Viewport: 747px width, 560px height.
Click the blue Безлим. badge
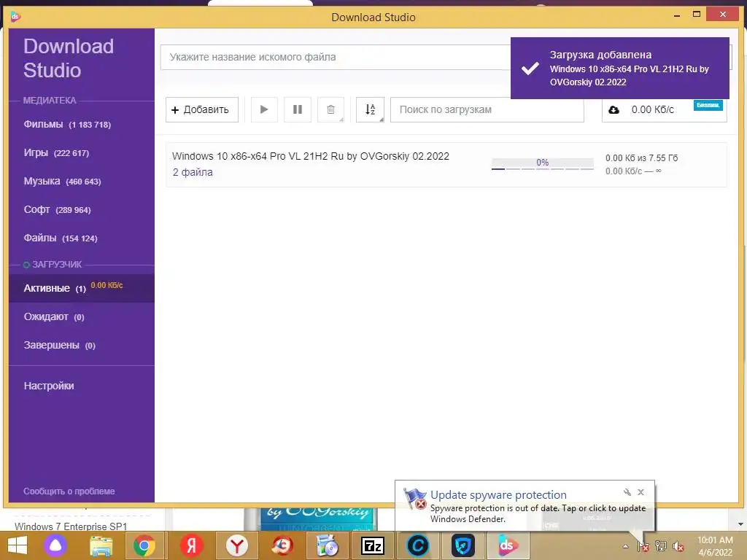[708, 105]
